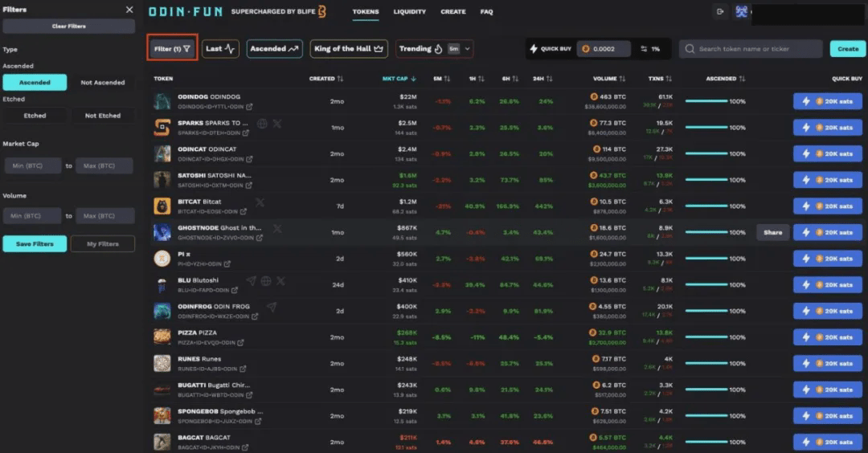868x453 pixels.
Task: Click the Filter (1) funnel button
Action: [x=172, y=49]
